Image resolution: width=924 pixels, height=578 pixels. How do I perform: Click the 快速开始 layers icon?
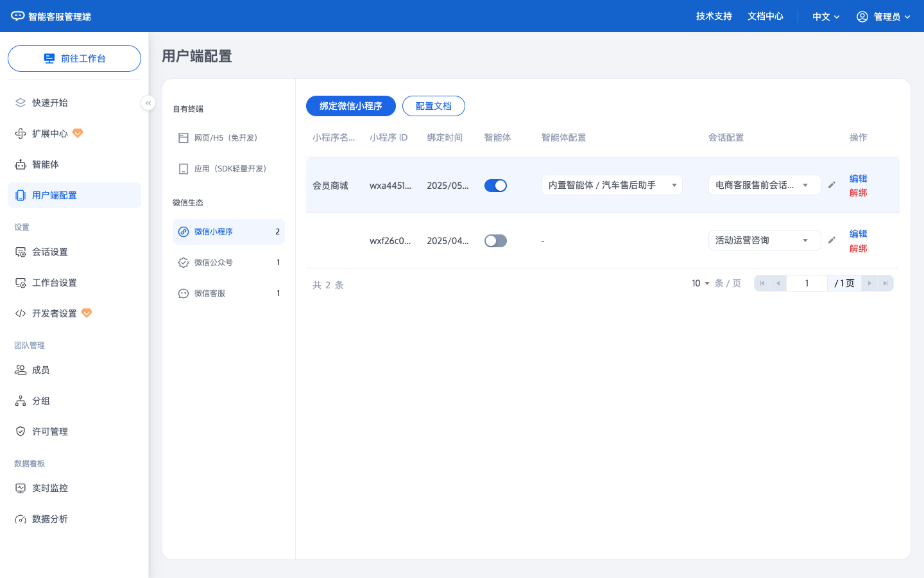[x=21, y=103]
